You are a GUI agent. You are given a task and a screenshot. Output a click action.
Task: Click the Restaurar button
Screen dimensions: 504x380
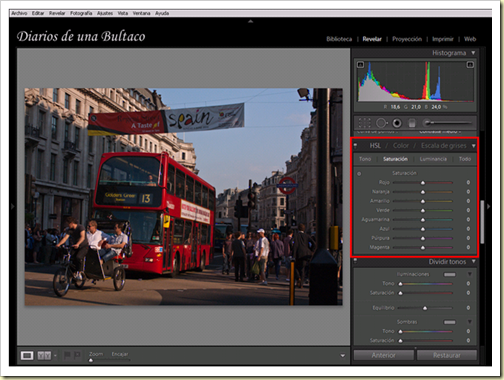click(447, 355)
